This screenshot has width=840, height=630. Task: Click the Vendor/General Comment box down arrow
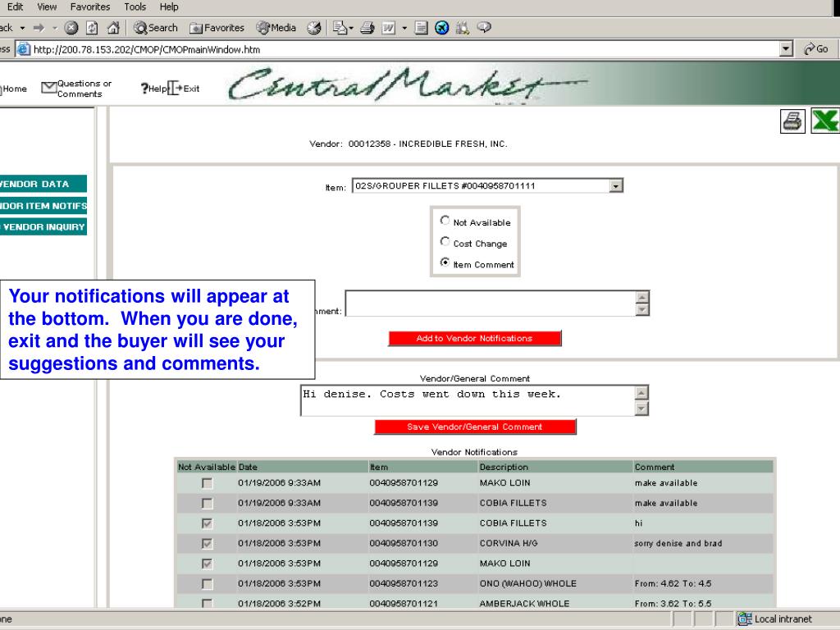pyautogui.click(x=641, y=409)
